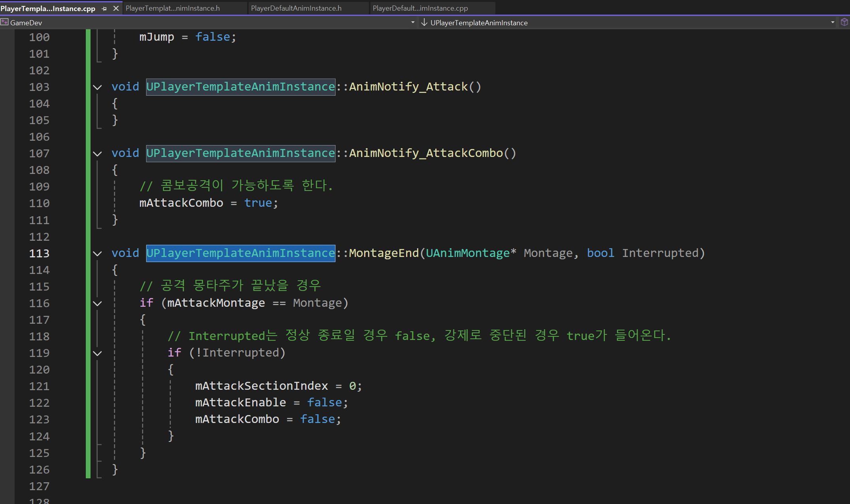Fold the if mAttackMontage block

(x=97, y=303)
